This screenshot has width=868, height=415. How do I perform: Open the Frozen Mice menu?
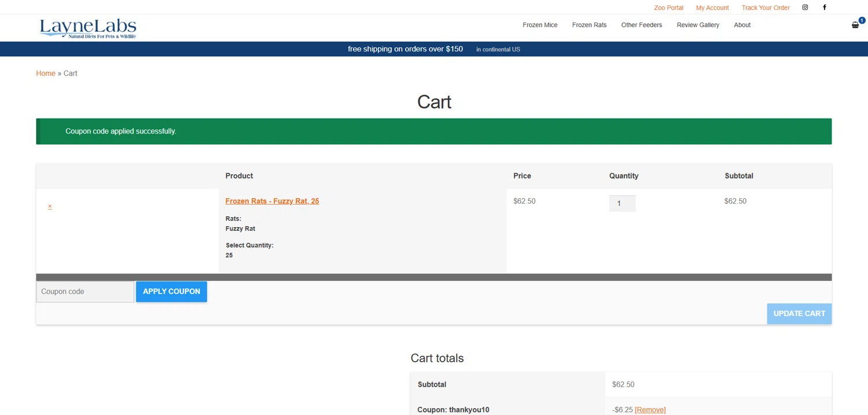[x=540, y=25]
